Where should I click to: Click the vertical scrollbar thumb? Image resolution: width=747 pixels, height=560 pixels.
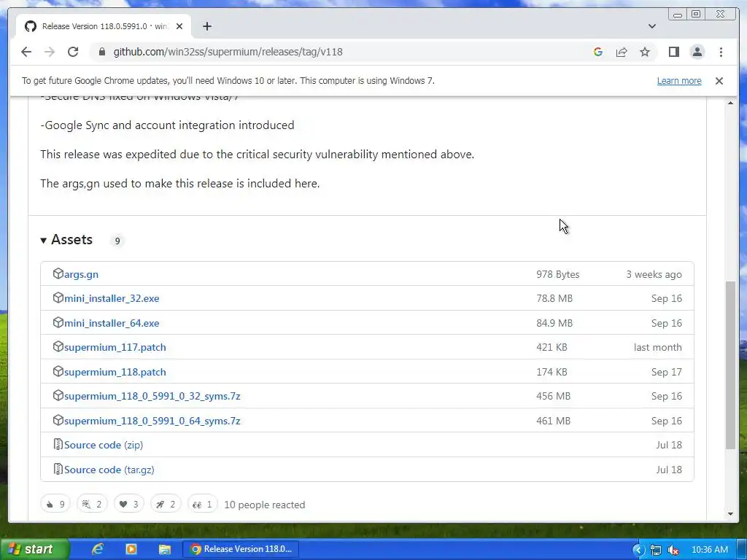730,365
